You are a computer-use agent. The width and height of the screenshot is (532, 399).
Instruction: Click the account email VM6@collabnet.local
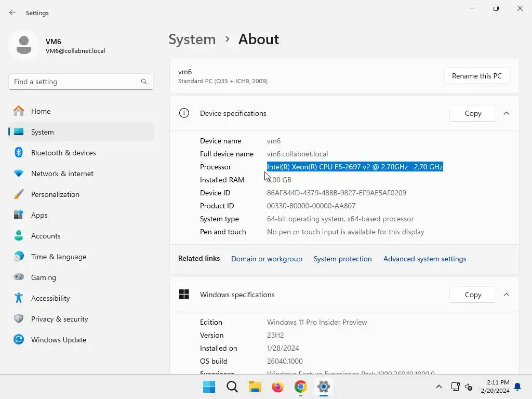coord(75,51)
